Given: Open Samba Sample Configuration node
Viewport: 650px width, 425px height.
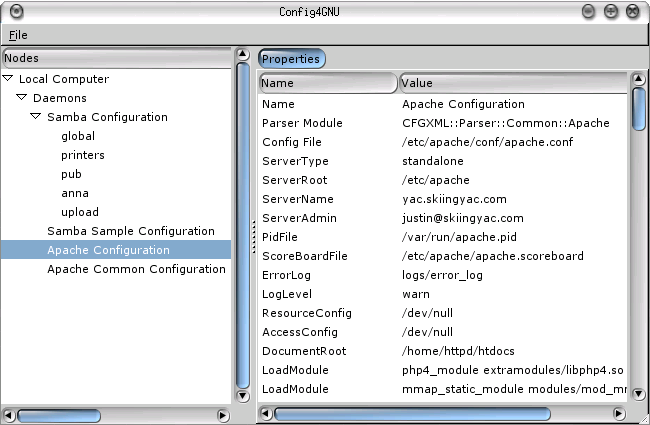Looking at the screenshot, I should [x=130, y=231].
